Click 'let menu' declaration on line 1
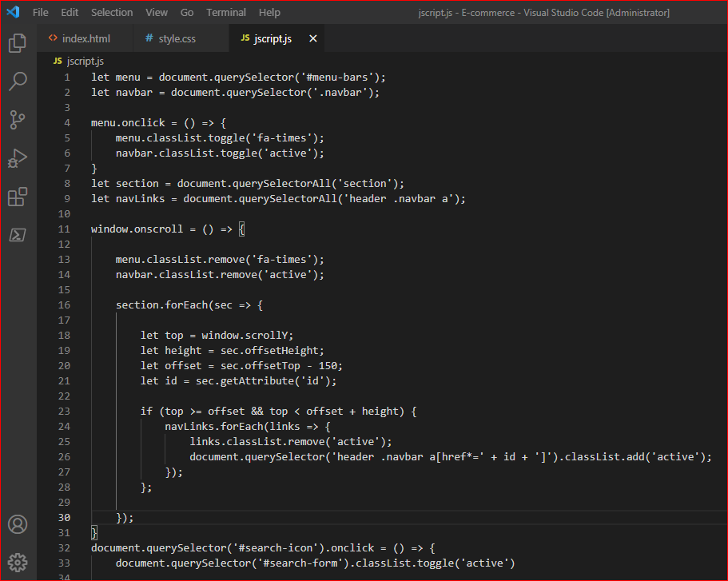Screen dimensions: 728x581 coord(116,77)
